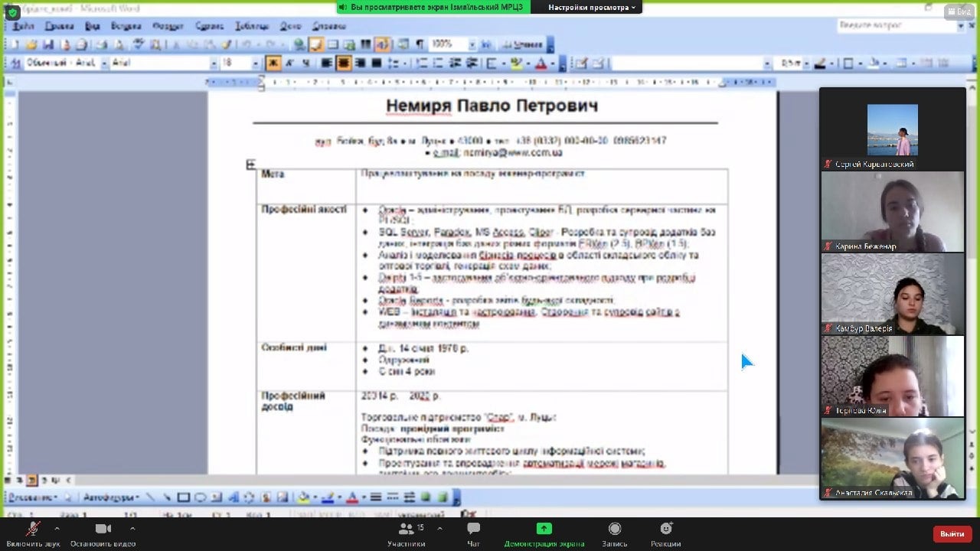Click the font color A swatch in the Formatting toolbar
This screenshot has width=980, height=551.
tap(541, 64)
